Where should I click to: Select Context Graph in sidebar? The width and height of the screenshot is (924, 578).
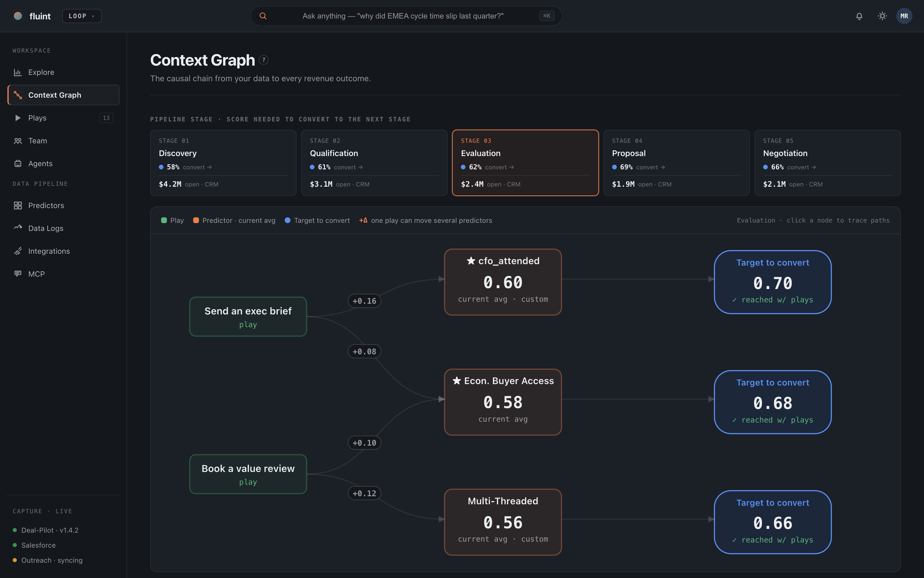point(64,95)
